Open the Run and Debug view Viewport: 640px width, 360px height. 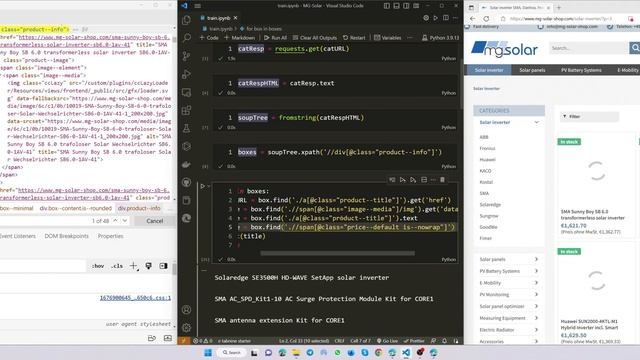187,74
